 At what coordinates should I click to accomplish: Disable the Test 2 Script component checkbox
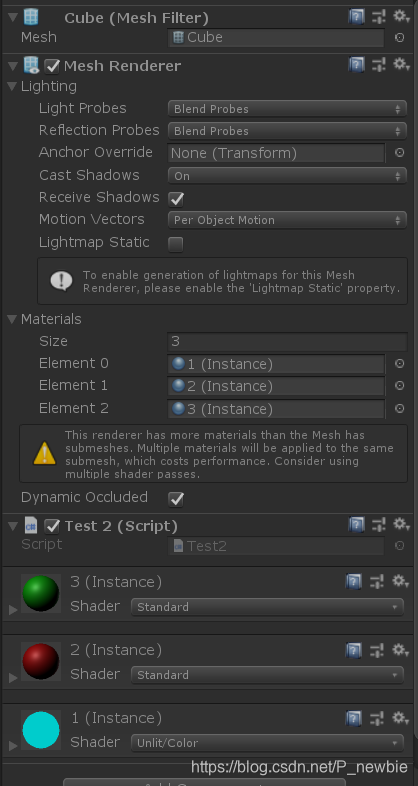pos(52,526)
